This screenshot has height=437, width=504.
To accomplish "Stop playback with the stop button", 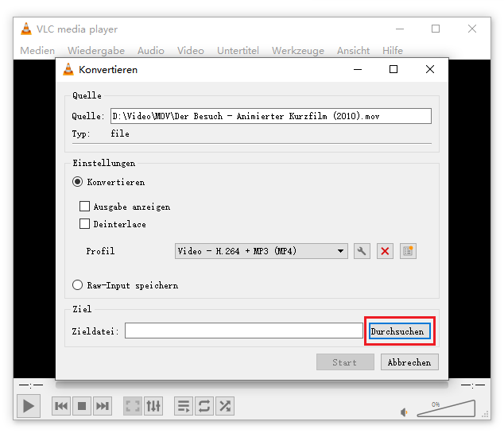I will click(82, 406).
